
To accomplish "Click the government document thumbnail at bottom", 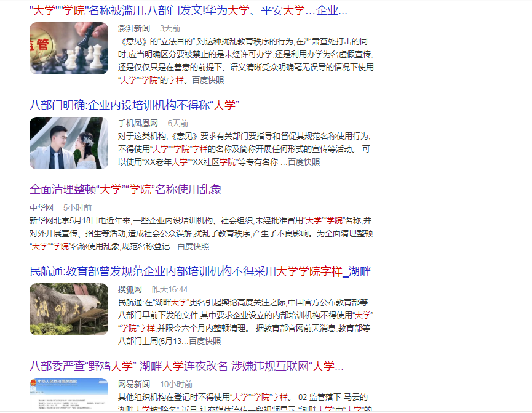I will pyautogui.click(x=69, y=397).
